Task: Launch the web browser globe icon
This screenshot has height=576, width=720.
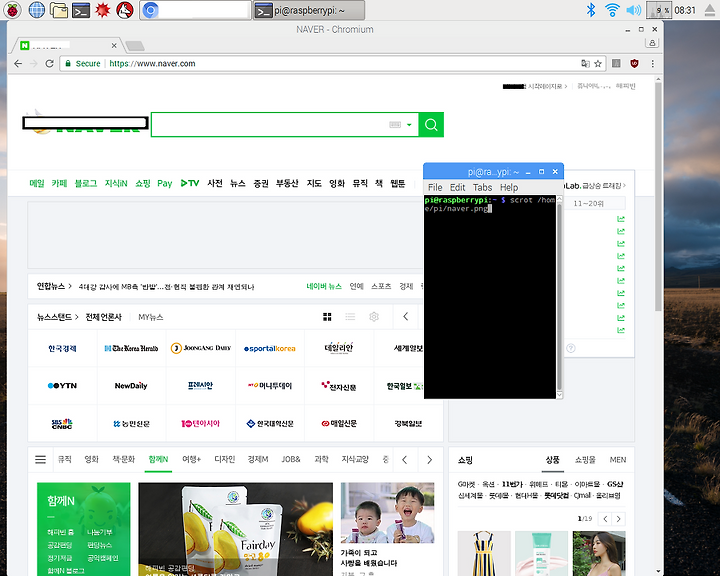Action: point(37,10)
